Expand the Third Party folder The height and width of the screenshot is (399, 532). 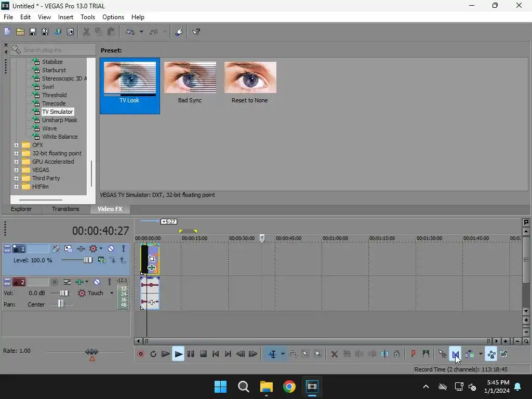(16, 179)
